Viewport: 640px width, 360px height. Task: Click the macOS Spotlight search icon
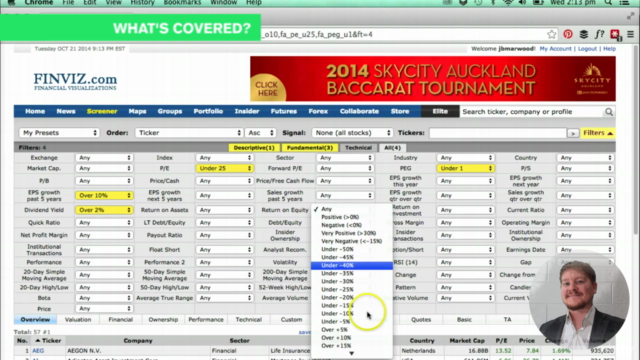[x=608, y=2]
